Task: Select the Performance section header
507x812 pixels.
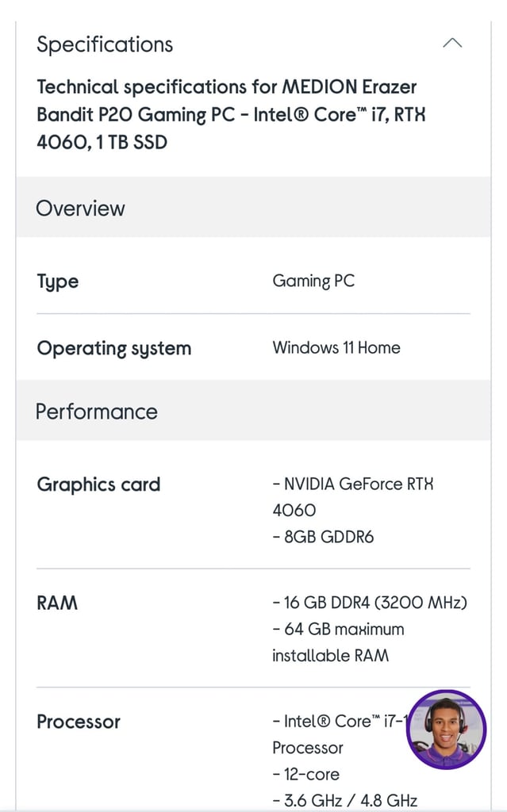Action: (97, 412)
